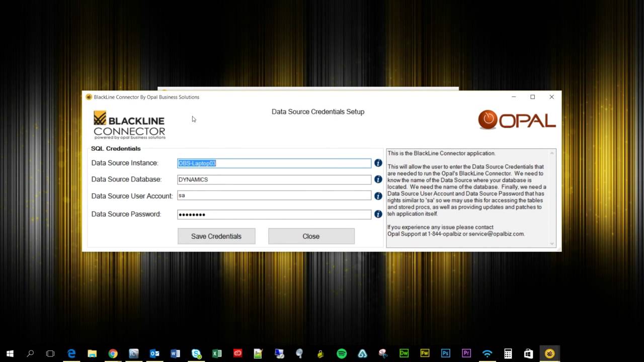Open info icon for Data Source User Account
Screen dimensions: 644x362
tap(378, 196)
